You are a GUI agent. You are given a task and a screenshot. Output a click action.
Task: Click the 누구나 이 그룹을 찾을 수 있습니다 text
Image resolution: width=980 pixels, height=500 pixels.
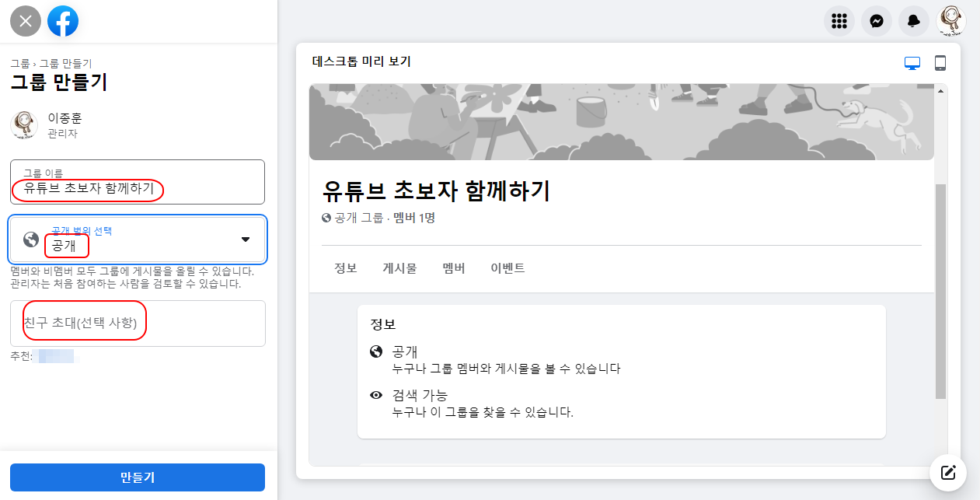[483, 412]
